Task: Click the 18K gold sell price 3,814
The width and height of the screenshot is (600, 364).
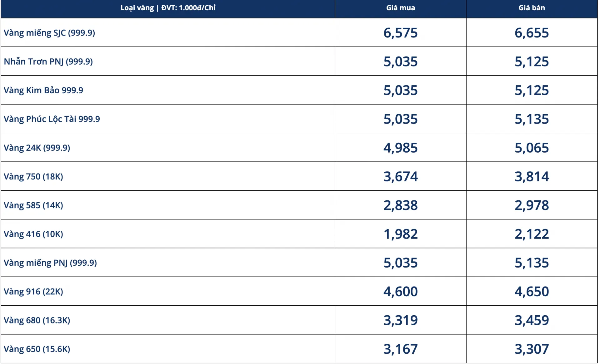Action: (x=532, y=176)
